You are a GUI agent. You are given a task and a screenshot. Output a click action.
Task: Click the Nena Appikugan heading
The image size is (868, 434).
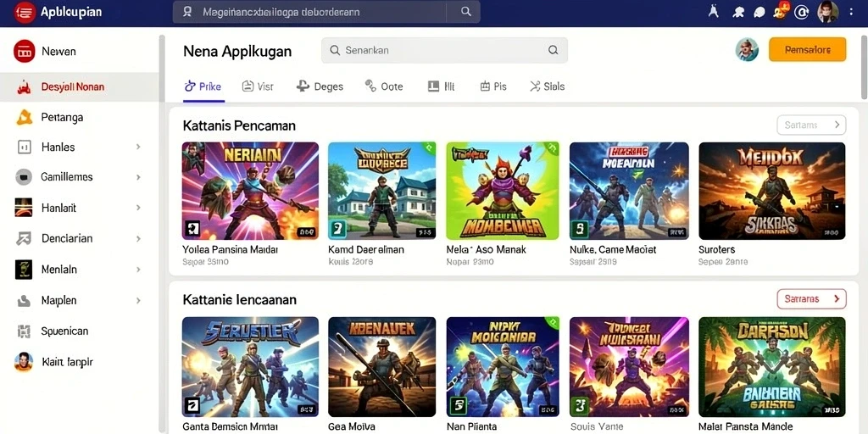237,52
